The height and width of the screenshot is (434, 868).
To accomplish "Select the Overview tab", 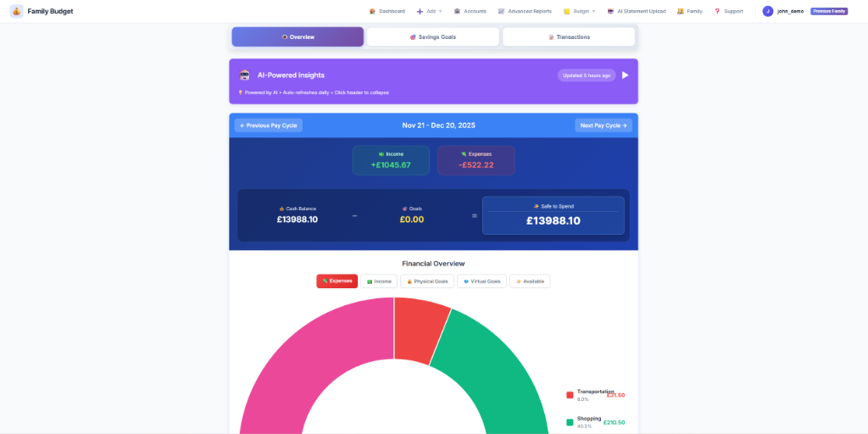I will click(x=298, y=37).
